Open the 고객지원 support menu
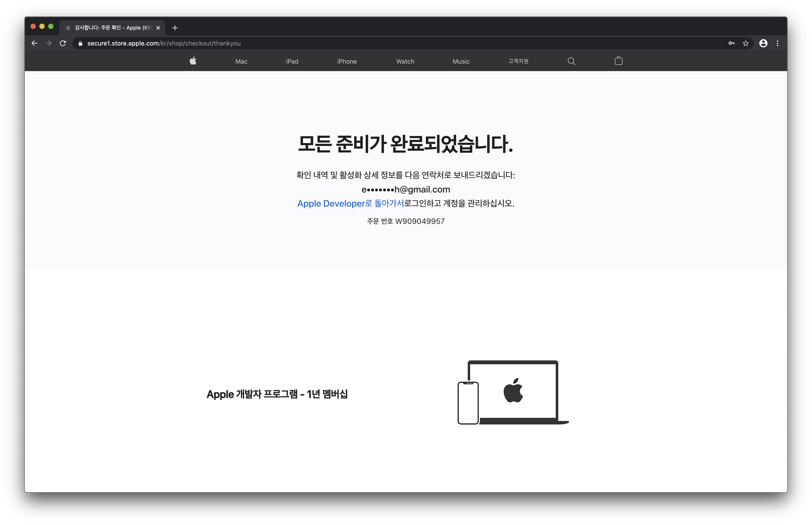Screen dimensions: 812x525 tap(518, 61)
